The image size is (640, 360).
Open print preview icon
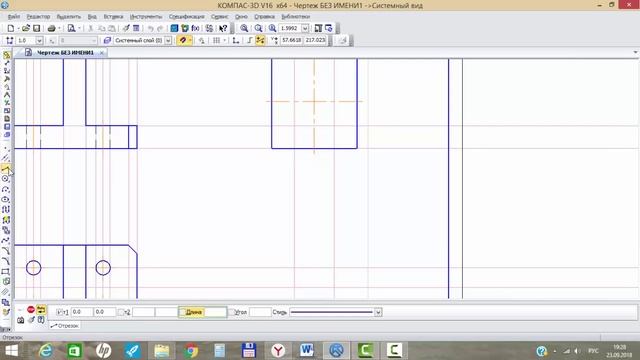tap(71, 28)
